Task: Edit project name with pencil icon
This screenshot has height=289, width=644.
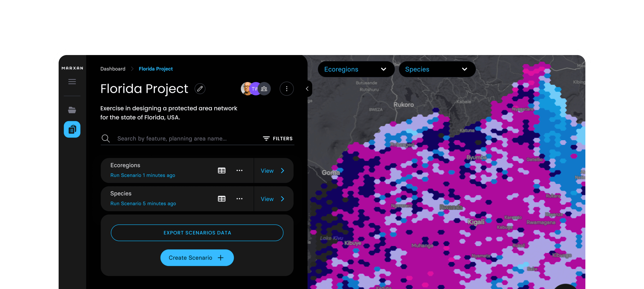Action: coord(200,89)
